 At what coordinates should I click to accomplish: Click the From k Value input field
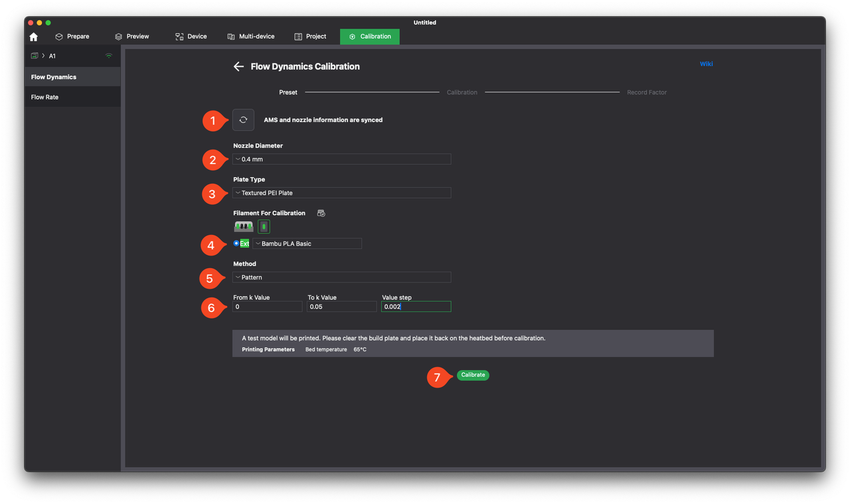(267, 307)
